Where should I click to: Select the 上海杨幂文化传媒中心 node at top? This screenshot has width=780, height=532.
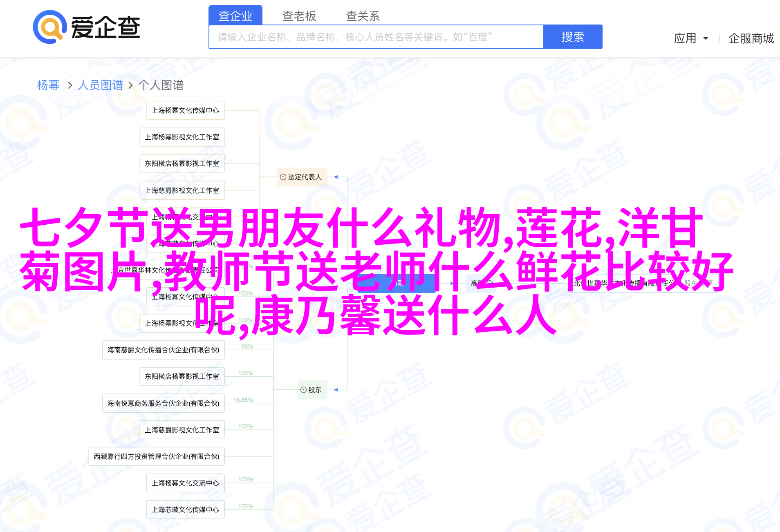[185, 110]
